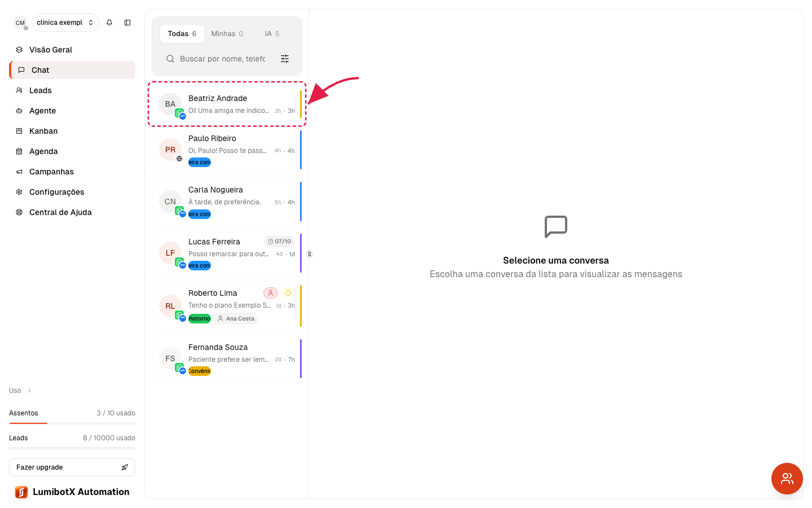Click the LumibotX Automation logo

pyautogui.click(x=72, y=492)
